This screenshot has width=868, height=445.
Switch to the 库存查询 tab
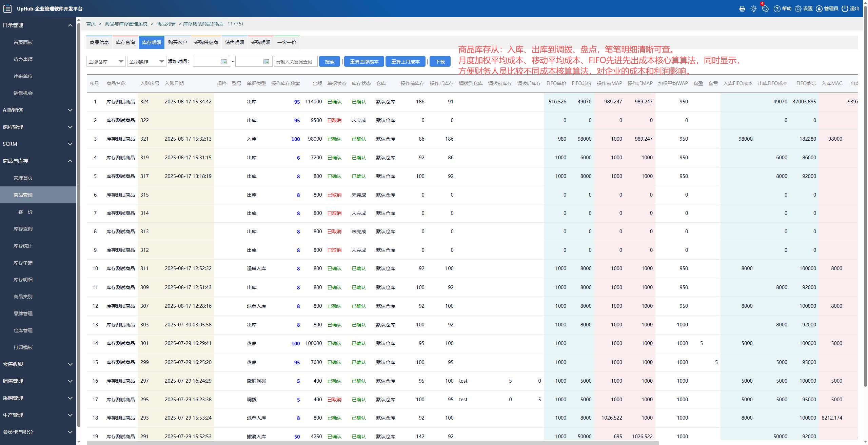pyautogui.click(x=125, y=42)
